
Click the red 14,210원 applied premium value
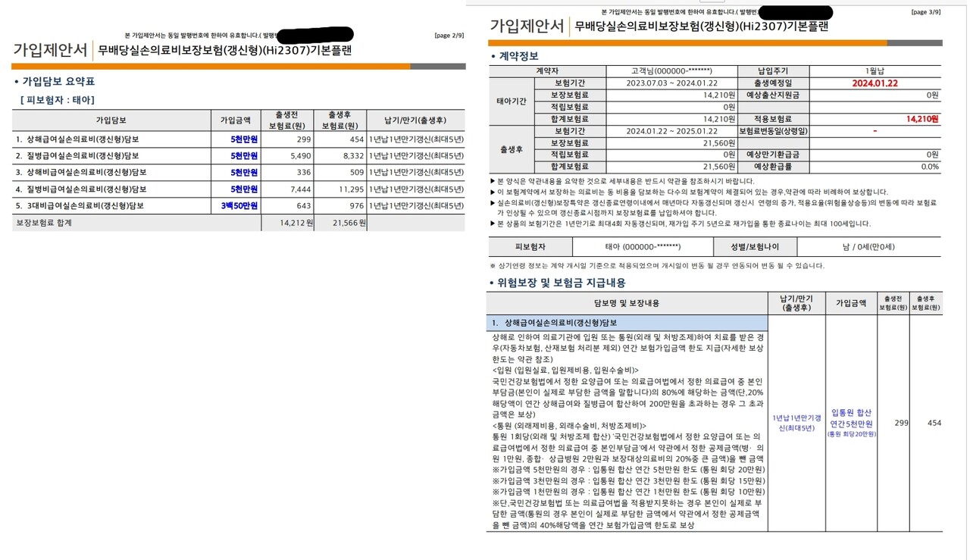(x=921, y=119)
